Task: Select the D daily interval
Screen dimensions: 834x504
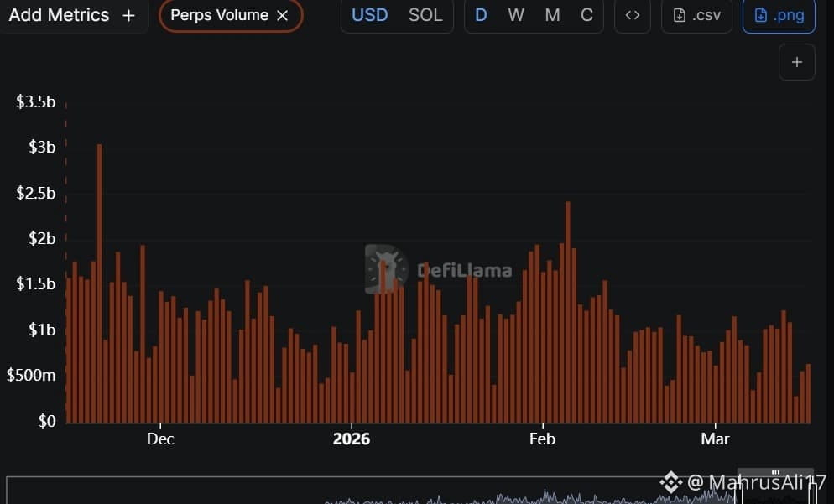Action: (481, 14)
